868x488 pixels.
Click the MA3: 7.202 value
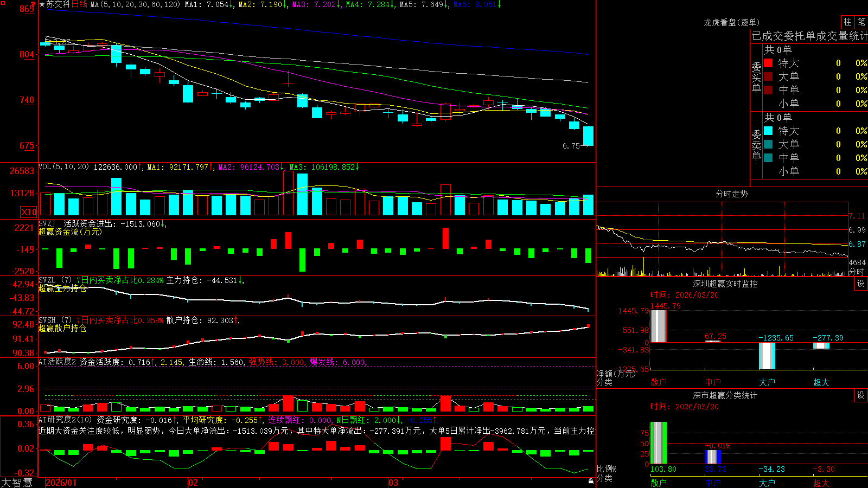tap(317, 4)
